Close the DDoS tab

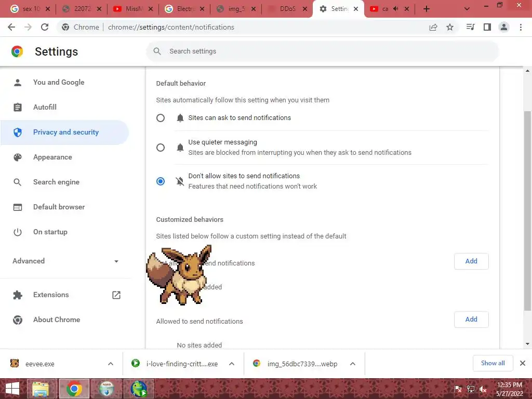point(305,9)
